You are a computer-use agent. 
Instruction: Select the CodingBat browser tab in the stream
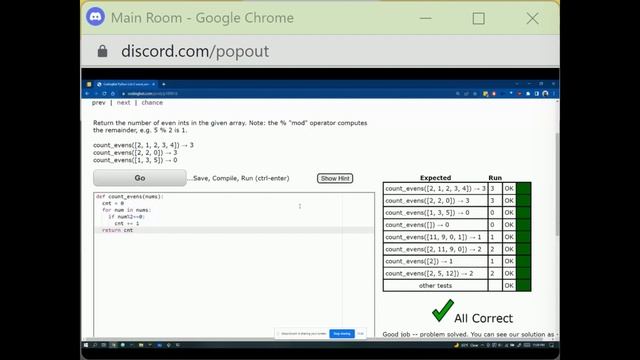[126, 84]
